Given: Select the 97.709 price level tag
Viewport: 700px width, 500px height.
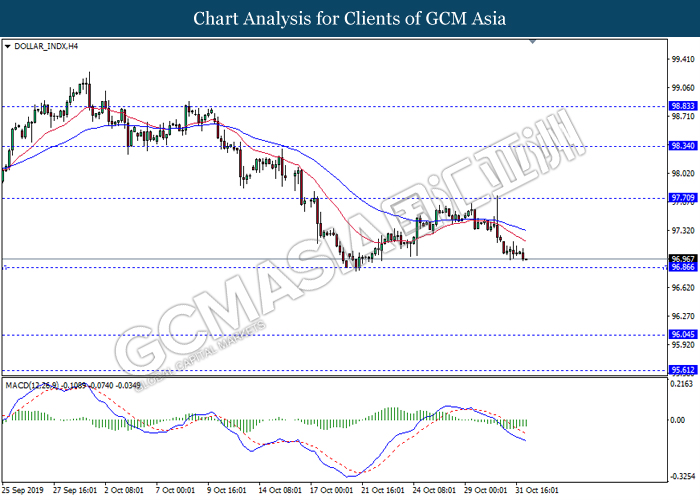Looking at the screenshot, I should point(683,199).
